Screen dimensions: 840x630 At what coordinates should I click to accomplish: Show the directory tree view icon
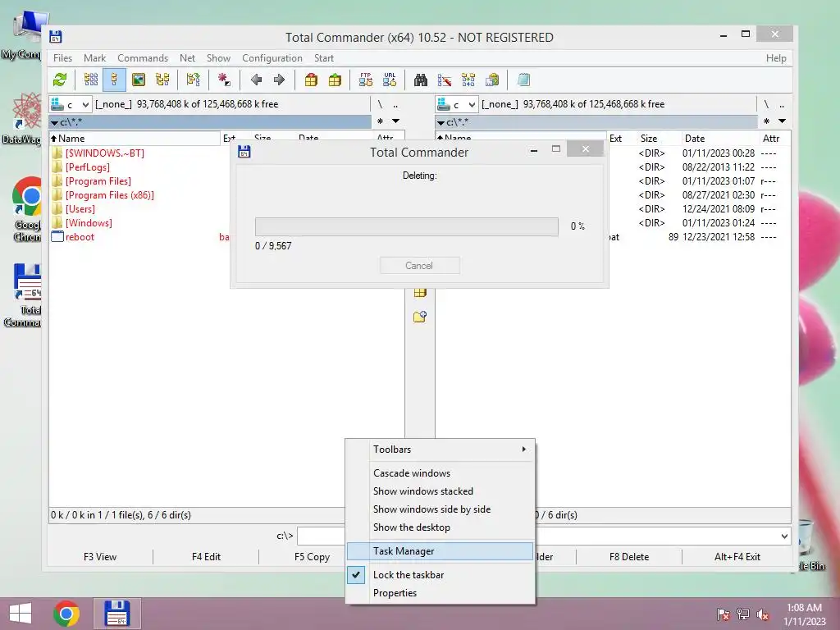coord(162,80)
